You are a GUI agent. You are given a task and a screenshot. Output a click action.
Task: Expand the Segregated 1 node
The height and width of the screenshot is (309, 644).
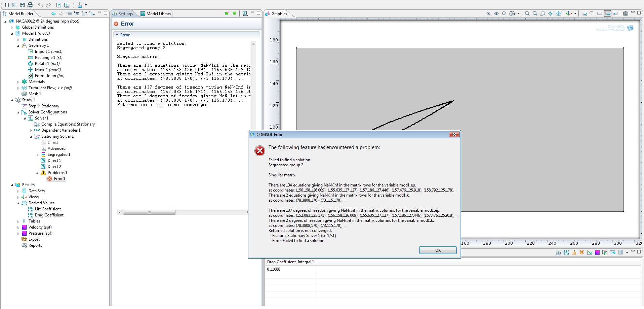point(37,154)
